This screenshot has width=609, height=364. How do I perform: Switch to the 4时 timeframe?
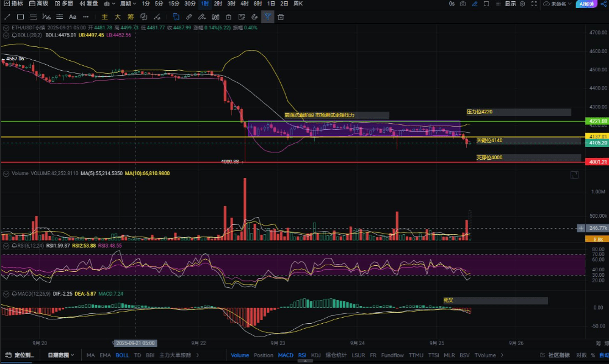click(x=244, y=4)
